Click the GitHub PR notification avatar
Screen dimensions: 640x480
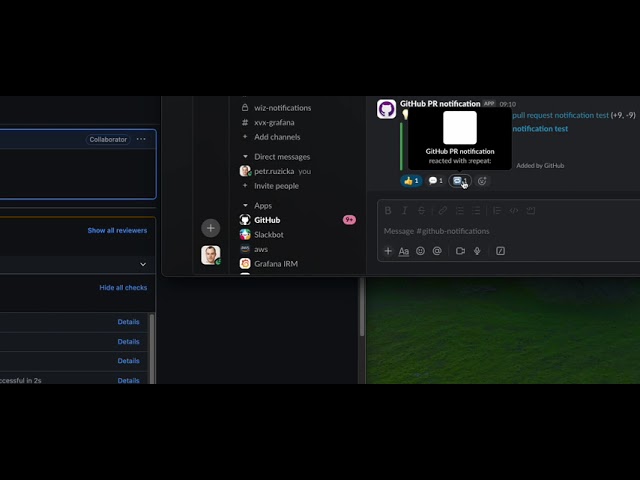386,109
